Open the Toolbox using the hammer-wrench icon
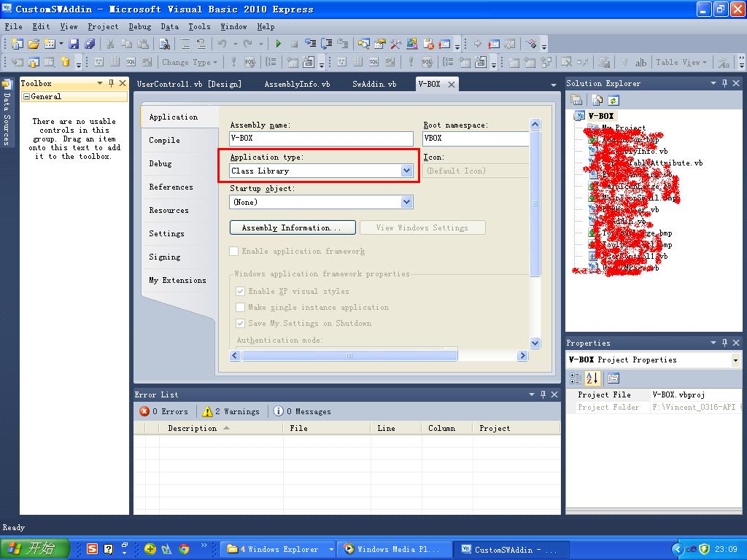747x560 pixels. pos(396,44)
